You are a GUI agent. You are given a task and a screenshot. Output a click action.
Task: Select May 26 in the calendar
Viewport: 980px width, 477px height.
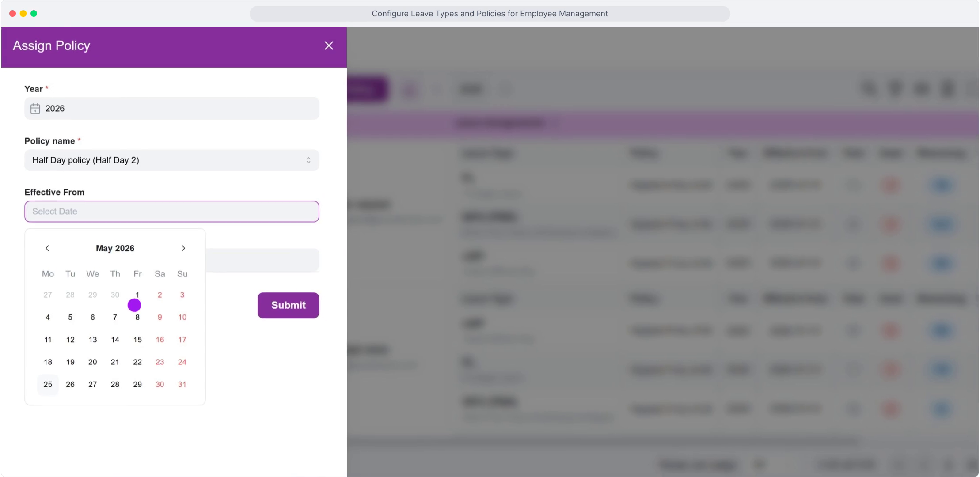coord(70,385)
